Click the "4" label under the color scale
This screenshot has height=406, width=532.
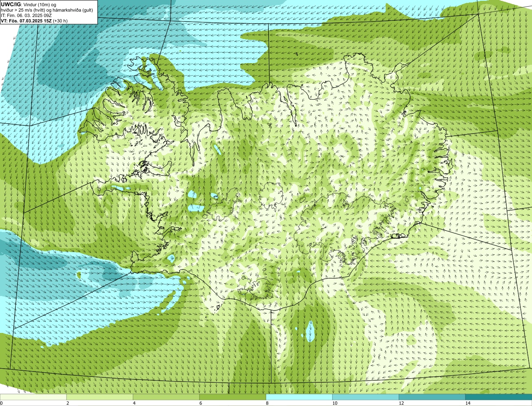[134, 403]
